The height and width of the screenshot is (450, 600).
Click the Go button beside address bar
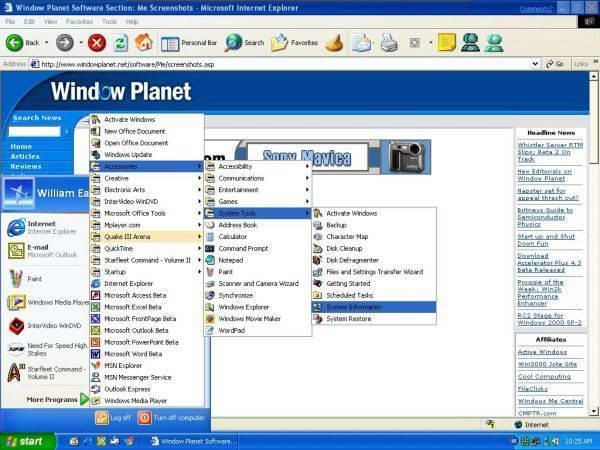(x=555, y=64)
